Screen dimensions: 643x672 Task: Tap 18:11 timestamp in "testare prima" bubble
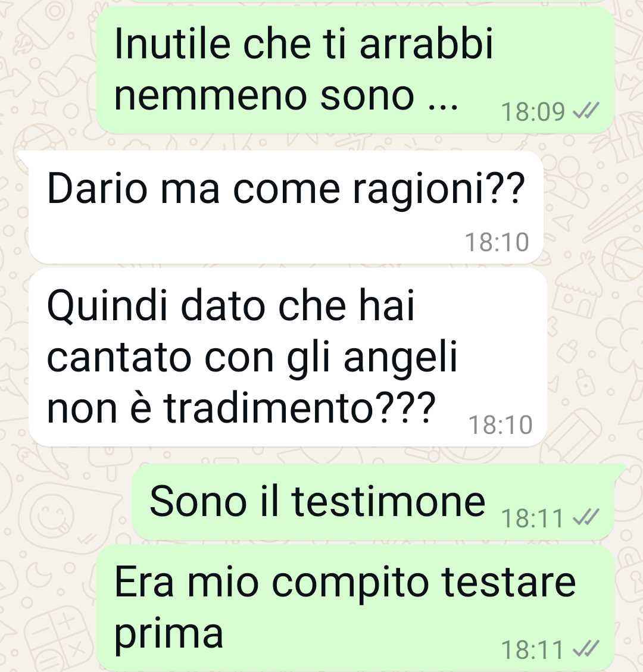click(532, 649)
